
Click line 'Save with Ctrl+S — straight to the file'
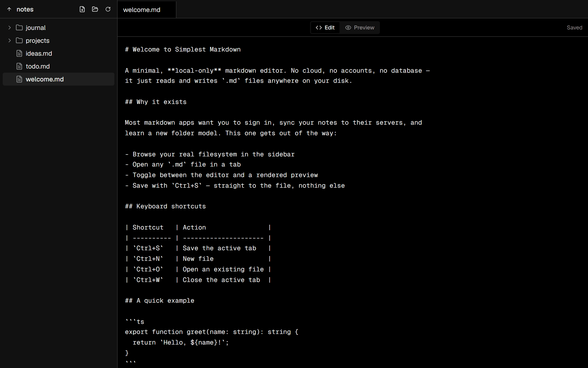[235, 185]
